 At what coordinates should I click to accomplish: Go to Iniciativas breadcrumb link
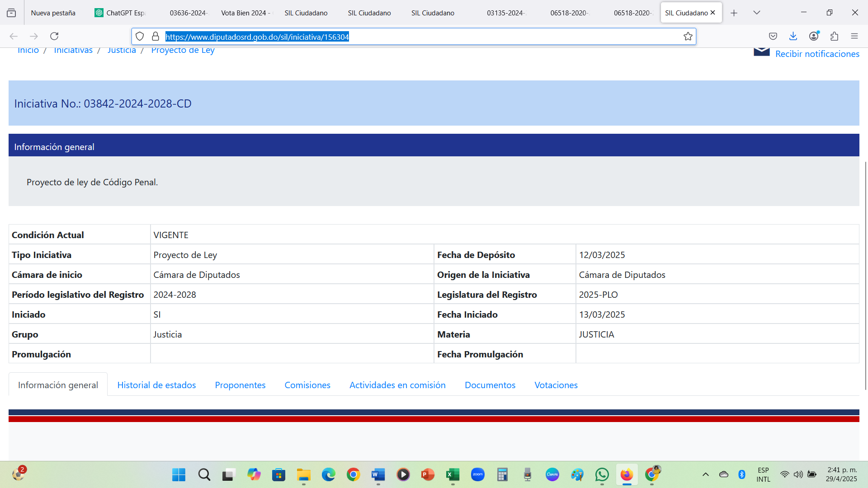tap(73, 51)
